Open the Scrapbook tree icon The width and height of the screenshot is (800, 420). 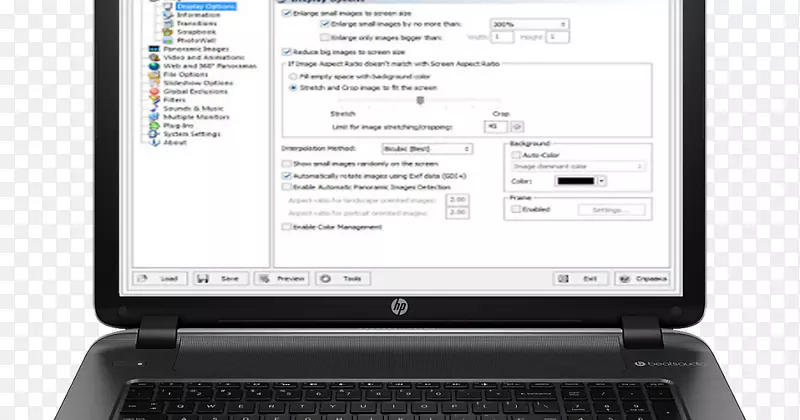click(x=168, y=32)
